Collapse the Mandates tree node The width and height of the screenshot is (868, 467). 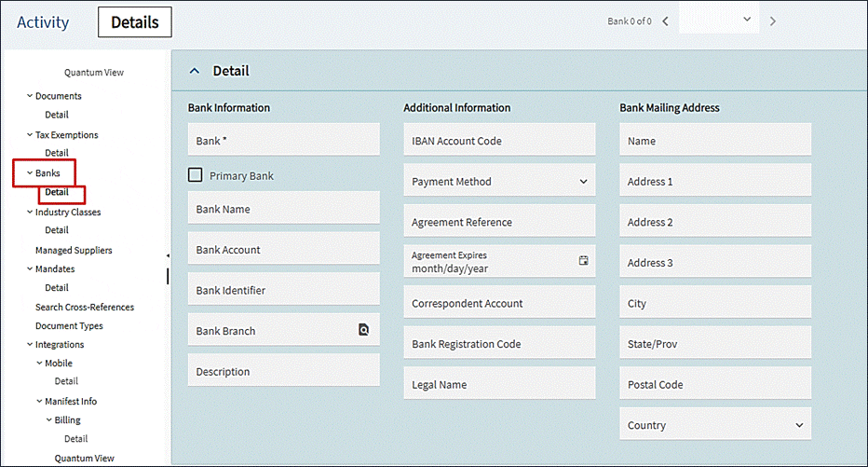tap(30, 268)
